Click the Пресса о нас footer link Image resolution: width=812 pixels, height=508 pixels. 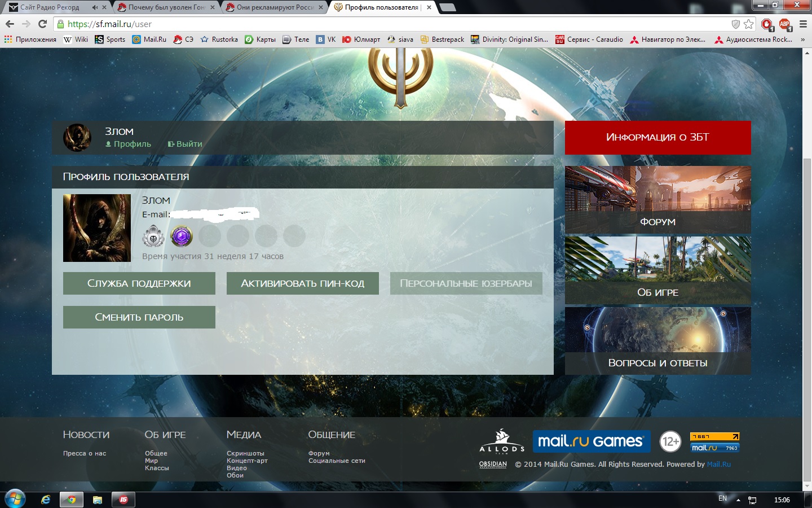[85, 453]
